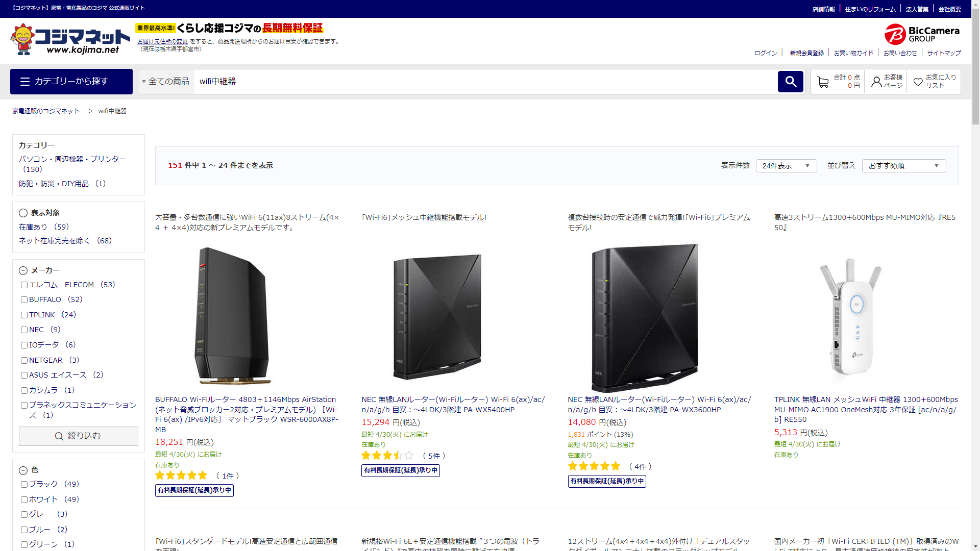Open the customer page person icon
The image size is (980, 551).
[876, 82]
